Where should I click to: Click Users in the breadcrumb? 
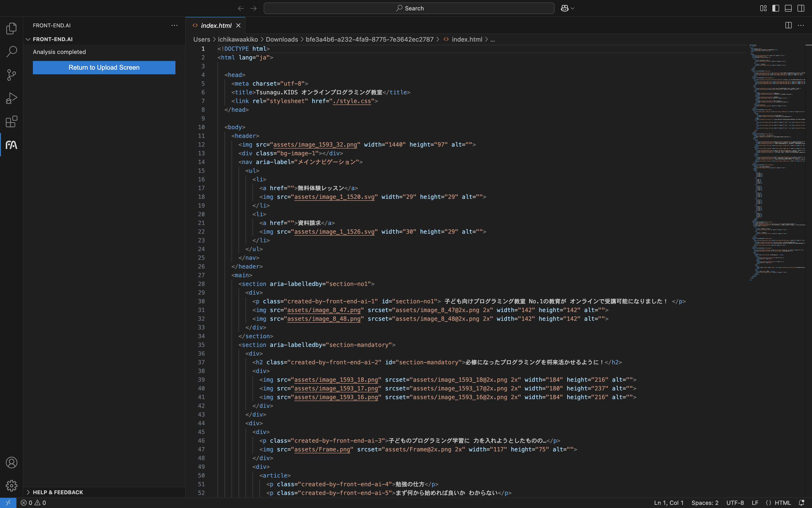pyautogui.click(x=202, y=39)
